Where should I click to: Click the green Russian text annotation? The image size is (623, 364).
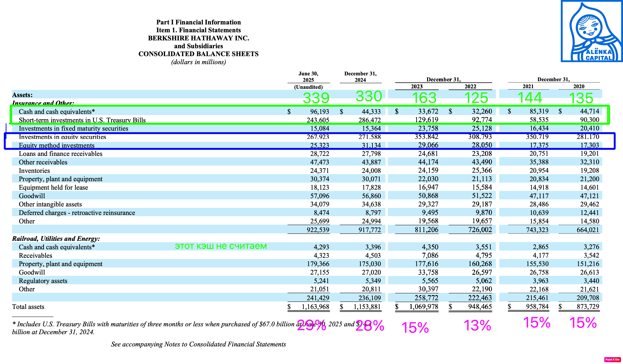pos(221,246)
